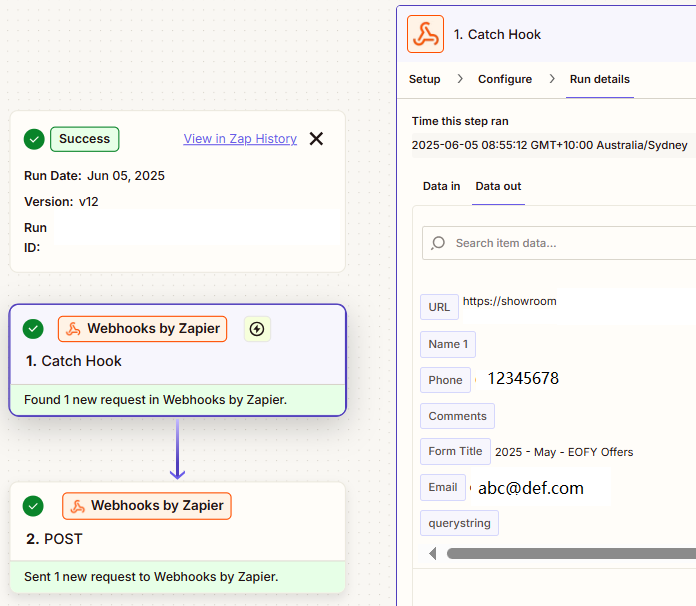Click the Phone field label
696x606 pixels.
(445, 380)
